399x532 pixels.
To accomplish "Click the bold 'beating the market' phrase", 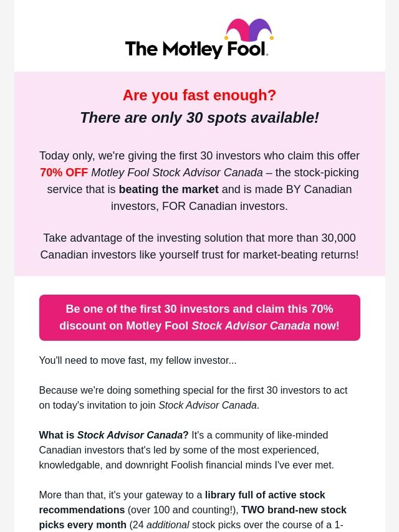I will [x=168, y=189].
